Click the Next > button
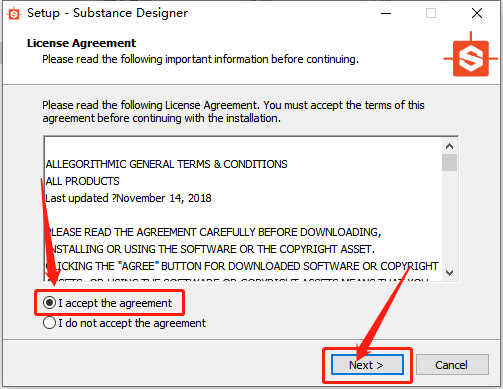The height and width of the screenshot is (389, 503). pos(367,365)
